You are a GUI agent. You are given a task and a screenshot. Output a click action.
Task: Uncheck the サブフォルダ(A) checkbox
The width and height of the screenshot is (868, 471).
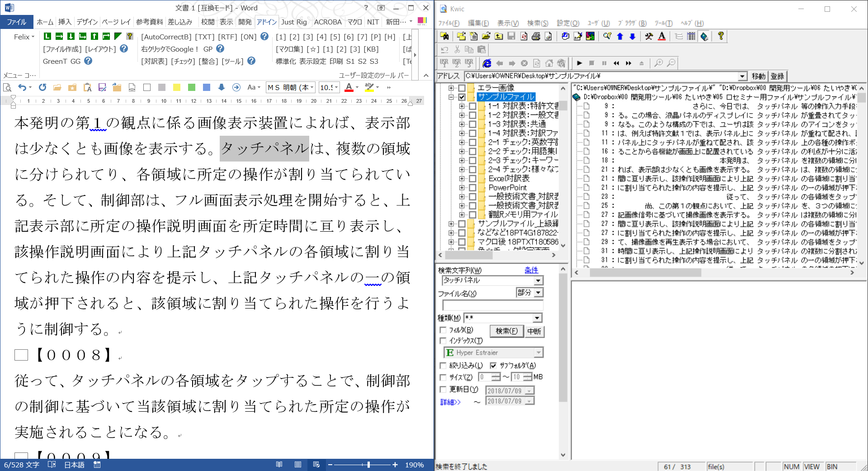(493, 366)
